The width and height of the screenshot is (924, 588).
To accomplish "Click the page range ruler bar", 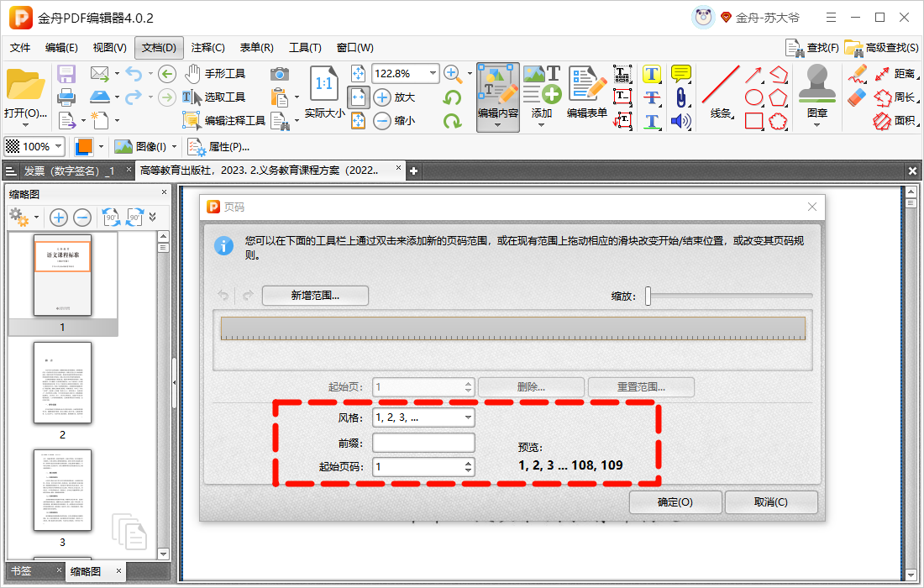I will [x=512, y=328].
